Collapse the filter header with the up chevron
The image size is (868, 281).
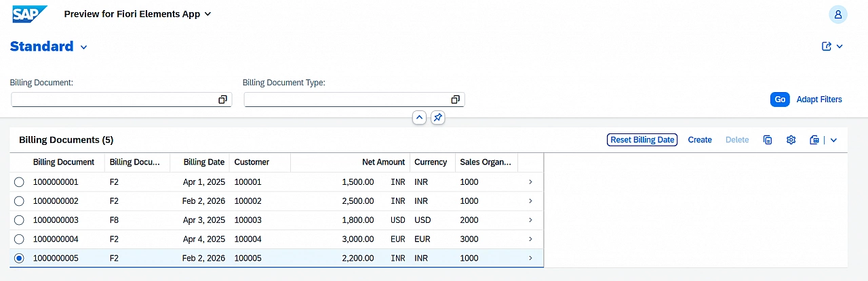[x=419, y=118]
